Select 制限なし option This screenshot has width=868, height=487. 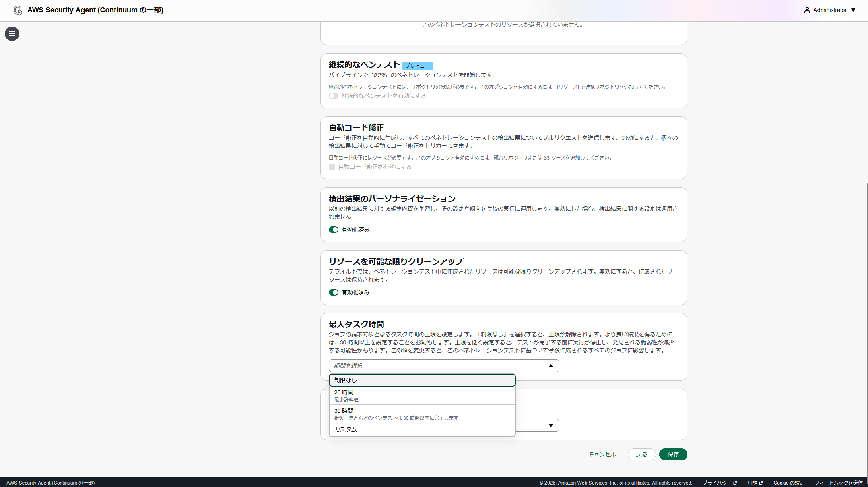[422, 380]
